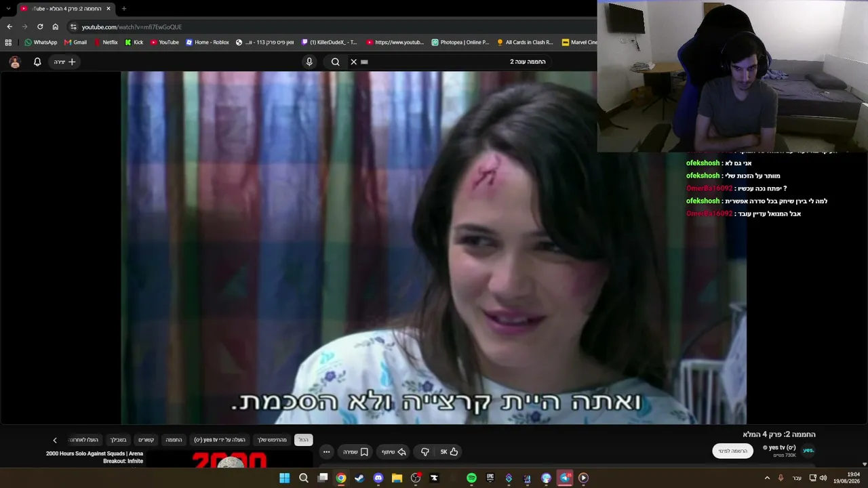
Task: Dislike the video with thumbs down
Action: coord(425,452)
